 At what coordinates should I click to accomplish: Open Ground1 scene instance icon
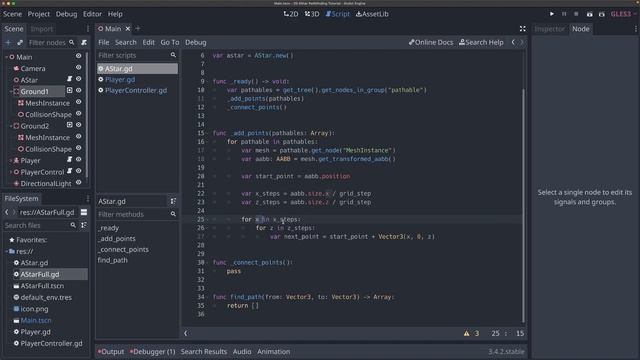(x=69, y=90)
